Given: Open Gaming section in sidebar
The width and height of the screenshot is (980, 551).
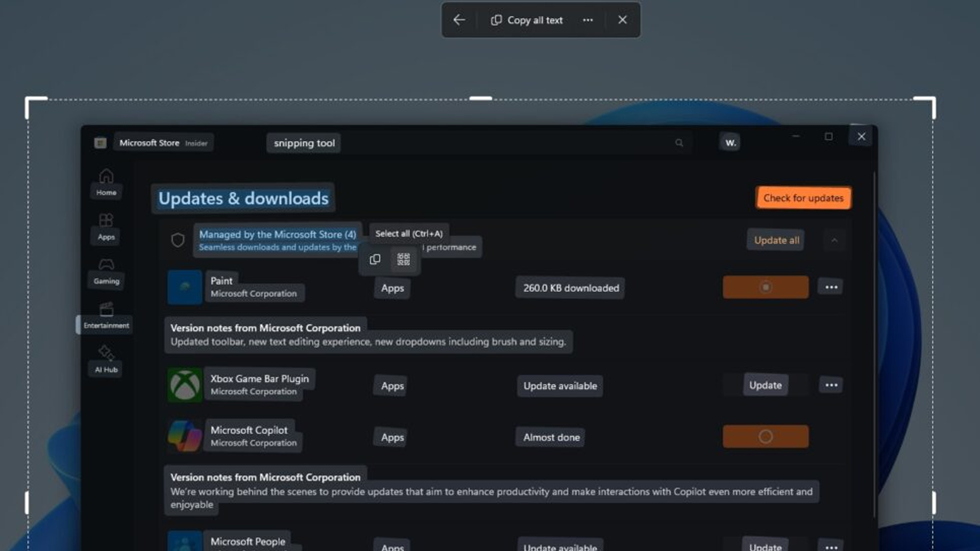Looking at the screenshot, I should 106,271.
